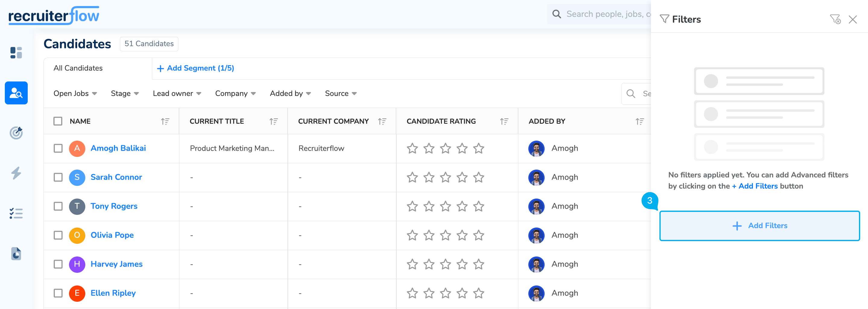Open the reports document sidebar icon
Viewport: 868px width, 309px height.
16,254
